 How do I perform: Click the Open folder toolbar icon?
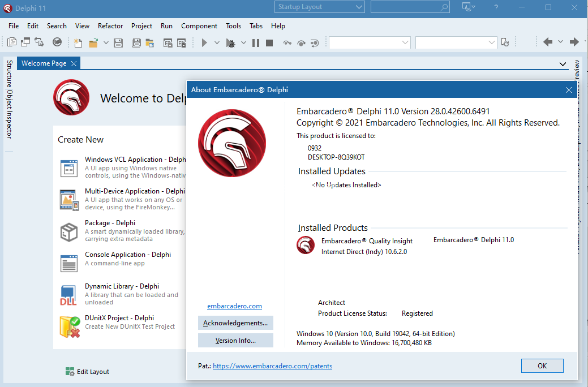[93, 42]
